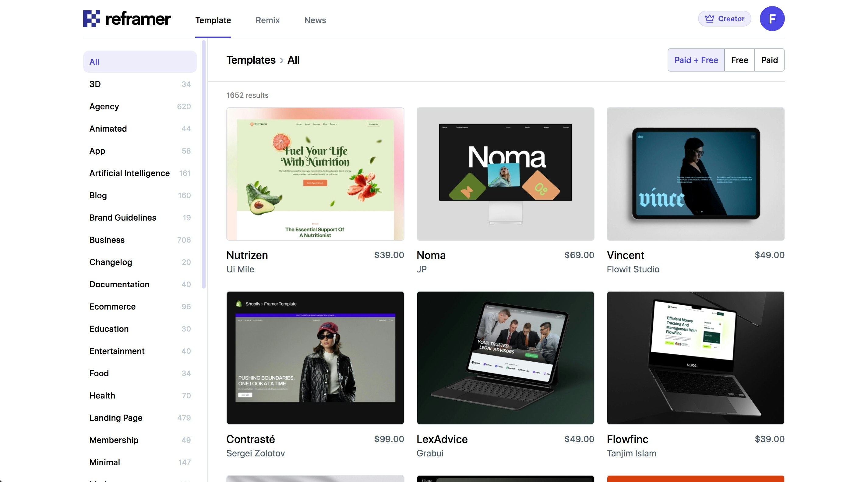
Task: Select the Ecommerce category
Action: click(x=140, y=307)
